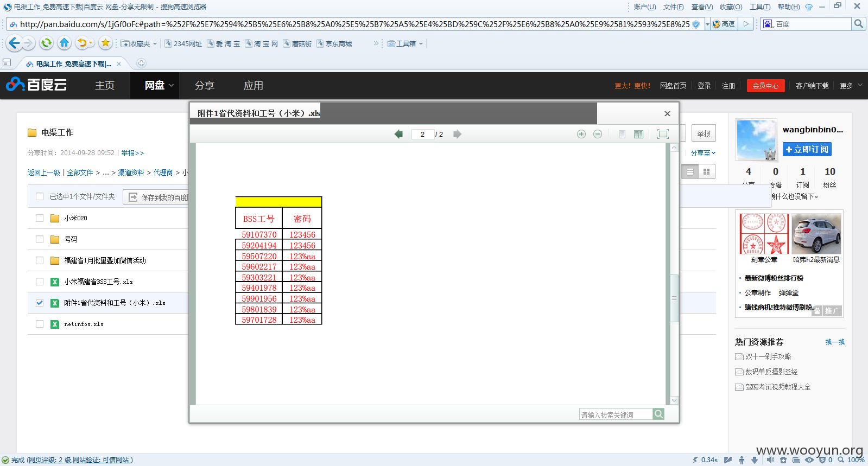Uncheck the 附件1省代资料和工号 file checkbox
The height and width of the screenshot is (466, 868).
tap(40, 303)
